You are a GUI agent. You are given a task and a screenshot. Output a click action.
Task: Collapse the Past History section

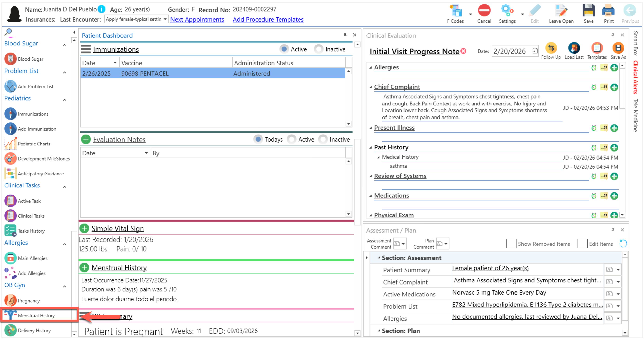[x=371, y=147]
